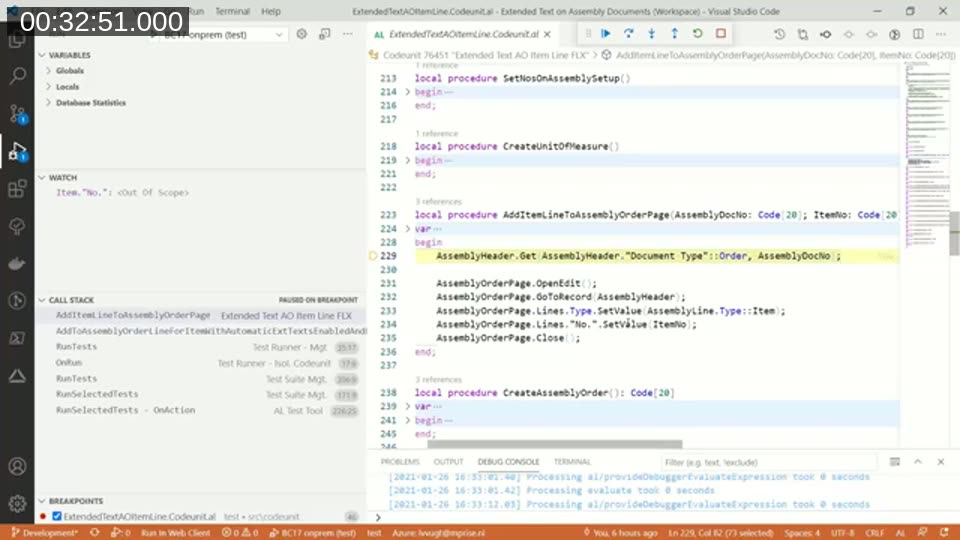960x540 pixels.
Task: Open launch.json with gear icon
Action: coord(302,34)
